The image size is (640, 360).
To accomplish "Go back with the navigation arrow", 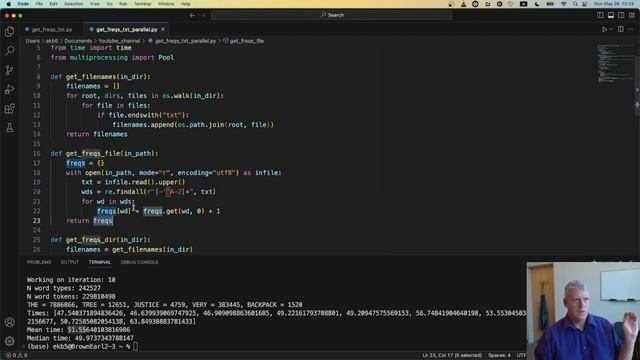I will [192, 15].
